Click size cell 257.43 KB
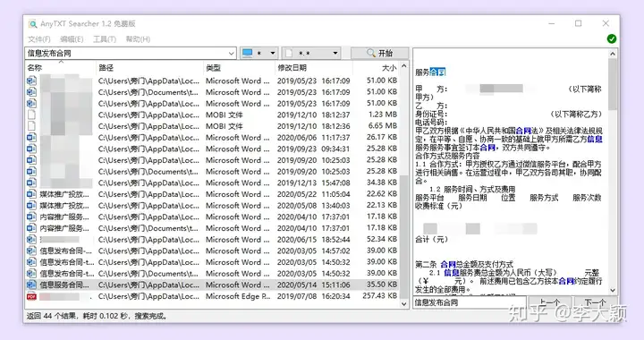The height and width of the screenshot is (340, 644). 379,295
